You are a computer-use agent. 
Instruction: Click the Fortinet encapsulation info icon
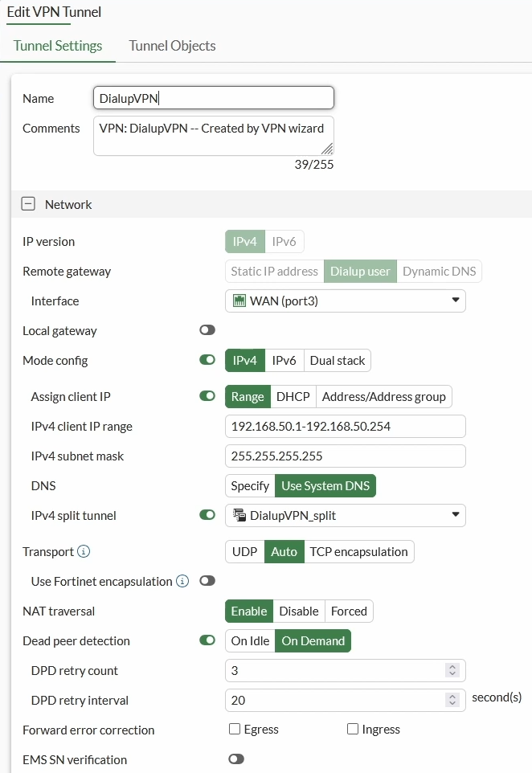coord(182,581)
